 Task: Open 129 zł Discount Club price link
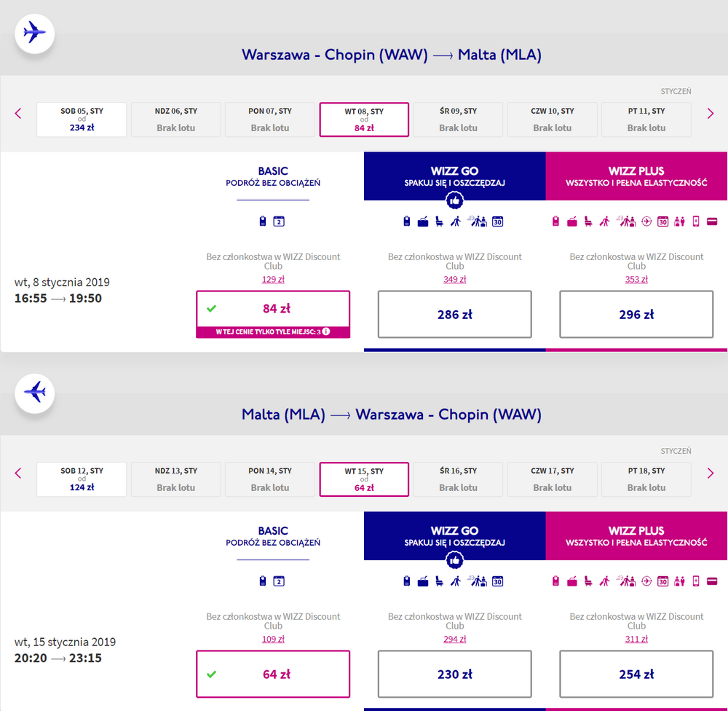(273, 279)
